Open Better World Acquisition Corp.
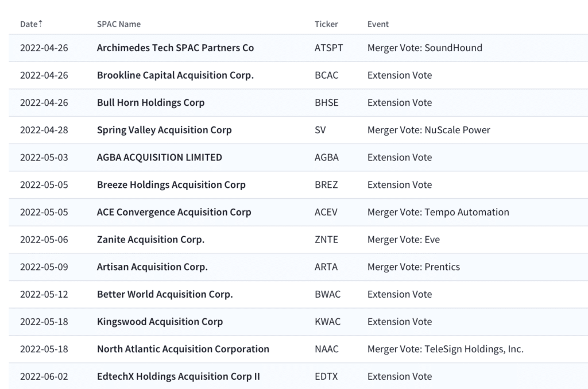This screenshot has height=389, width=588. tap(165, 294)
